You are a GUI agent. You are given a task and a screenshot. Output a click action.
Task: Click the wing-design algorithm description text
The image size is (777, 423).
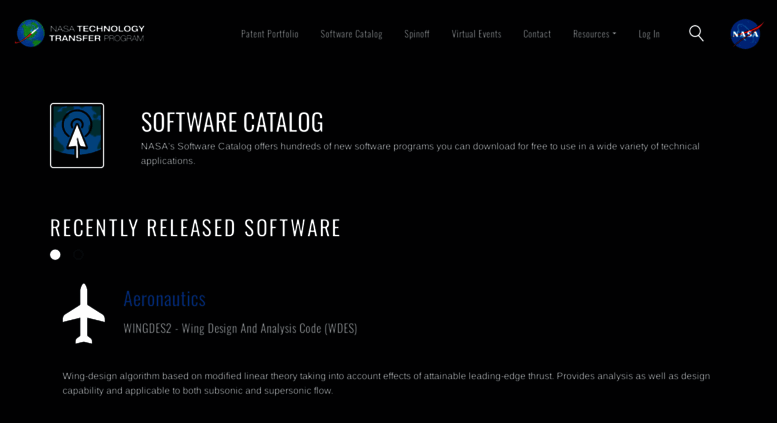386,383
